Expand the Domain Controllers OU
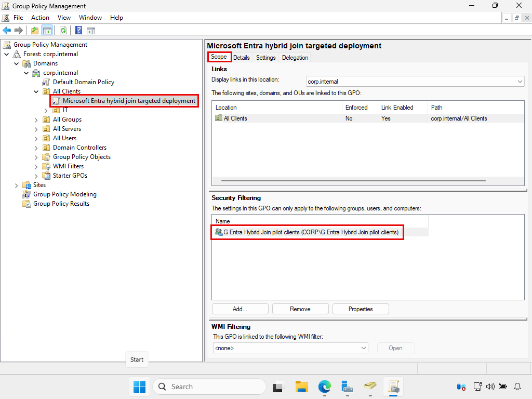 pyautogui.click(x=36, y=148)
